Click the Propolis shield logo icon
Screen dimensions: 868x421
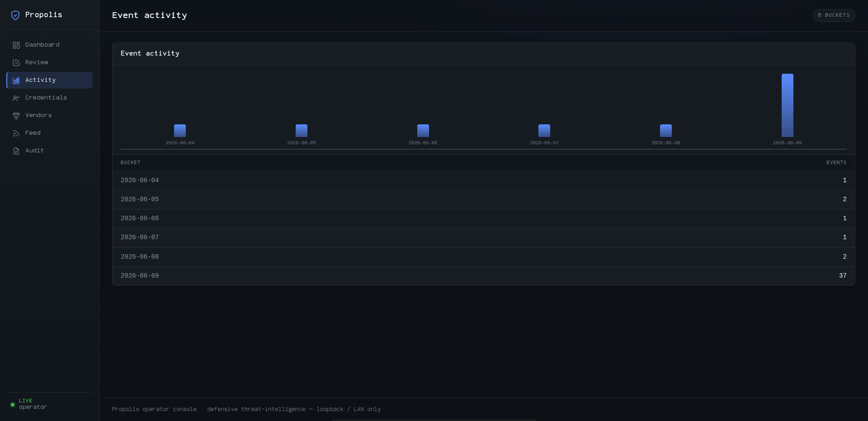click(x=15, y=15)
